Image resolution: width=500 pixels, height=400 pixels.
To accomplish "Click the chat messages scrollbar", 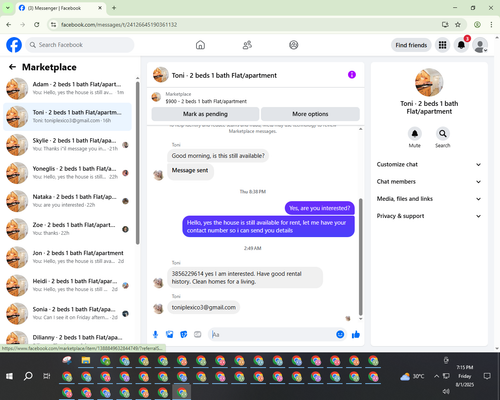I will click(360, 257).
